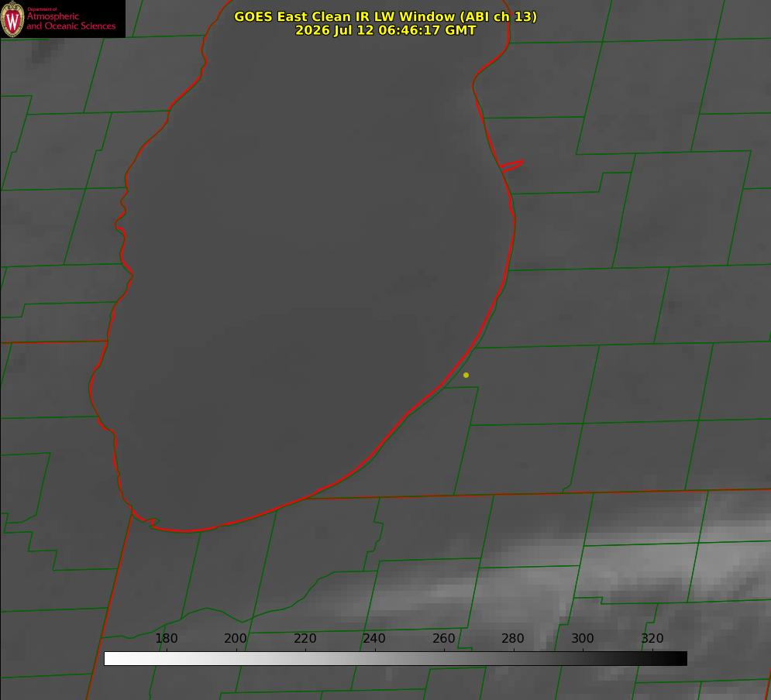
Task: Click the black end of the colorbar
Action: click(680, 659)
